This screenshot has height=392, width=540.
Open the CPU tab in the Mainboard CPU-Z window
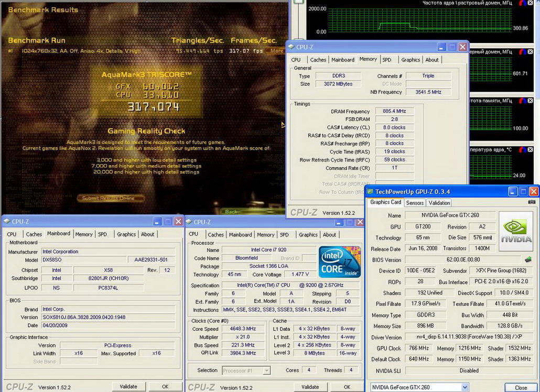12,234
